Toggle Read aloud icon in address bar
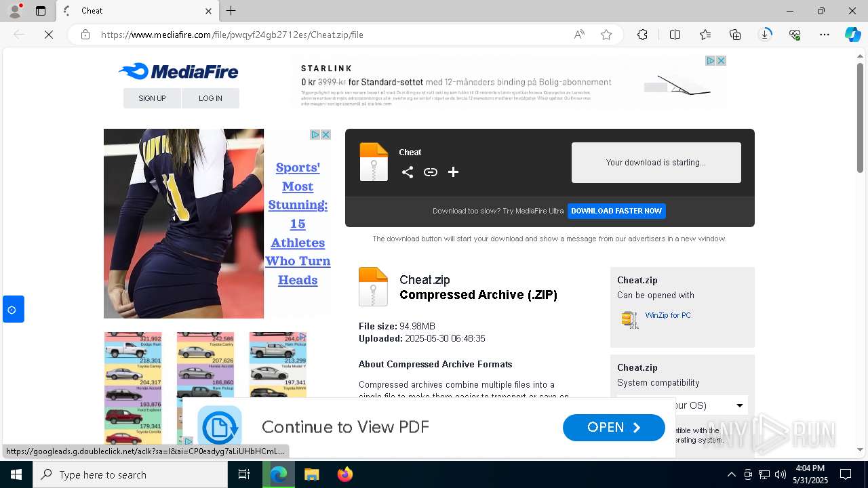The width and height of the screenshot is (868, 488). coord(579,35)
